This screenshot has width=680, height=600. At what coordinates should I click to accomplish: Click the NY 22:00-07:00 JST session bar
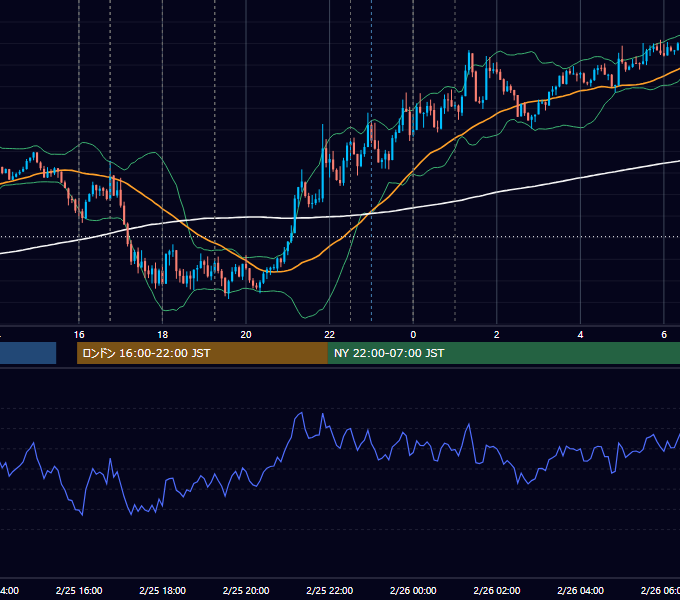tap(503, 353)
